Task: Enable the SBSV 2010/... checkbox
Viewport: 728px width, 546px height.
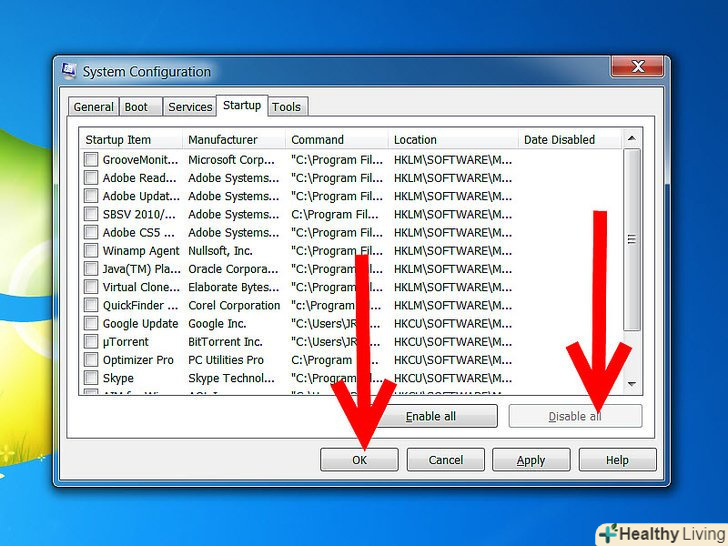Action: [91, 214]
